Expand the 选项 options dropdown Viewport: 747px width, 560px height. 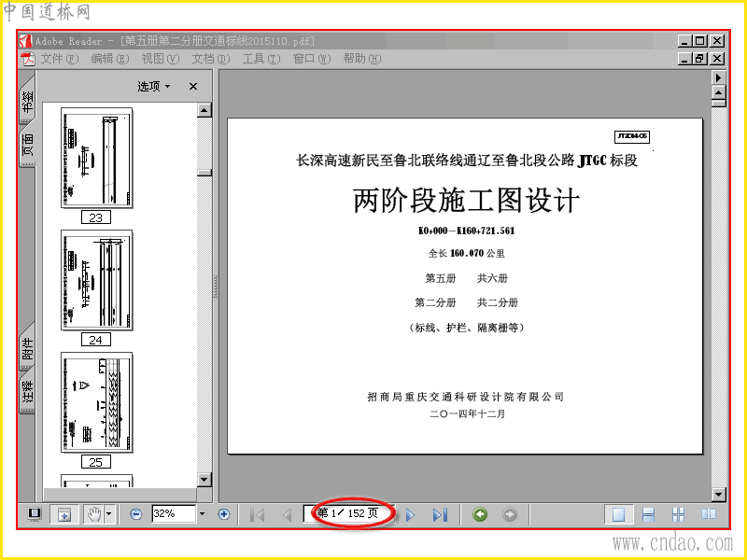pyautogui.click(x=153, y=86)
